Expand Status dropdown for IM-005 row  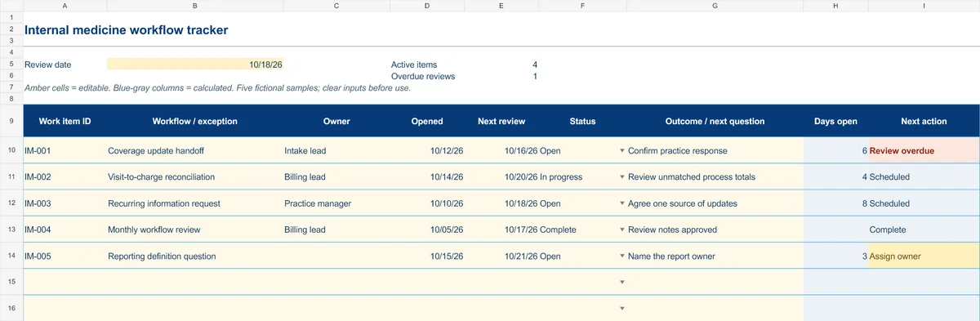[621, 256]
